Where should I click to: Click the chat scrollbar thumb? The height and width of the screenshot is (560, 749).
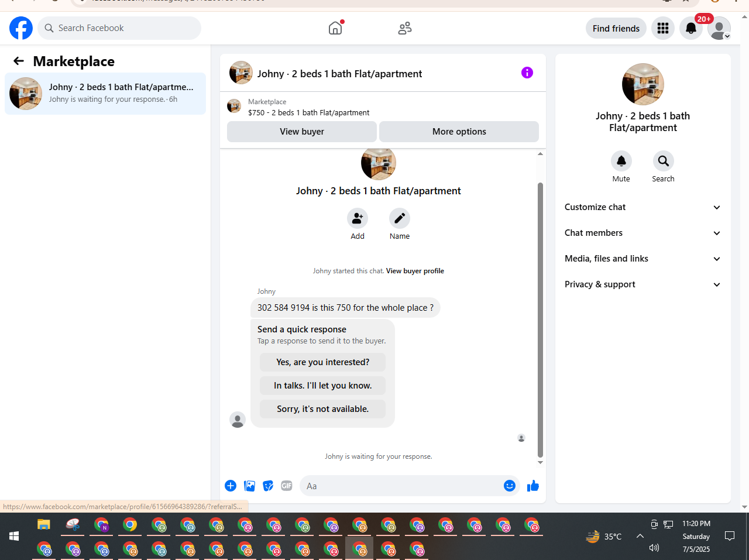pos(540,319)
